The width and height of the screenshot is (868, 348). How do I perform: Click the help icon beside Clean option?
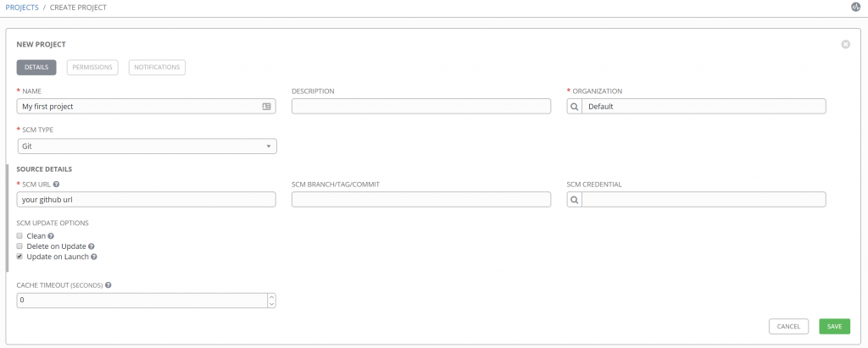pyautogui.click(x=52, y=236)
